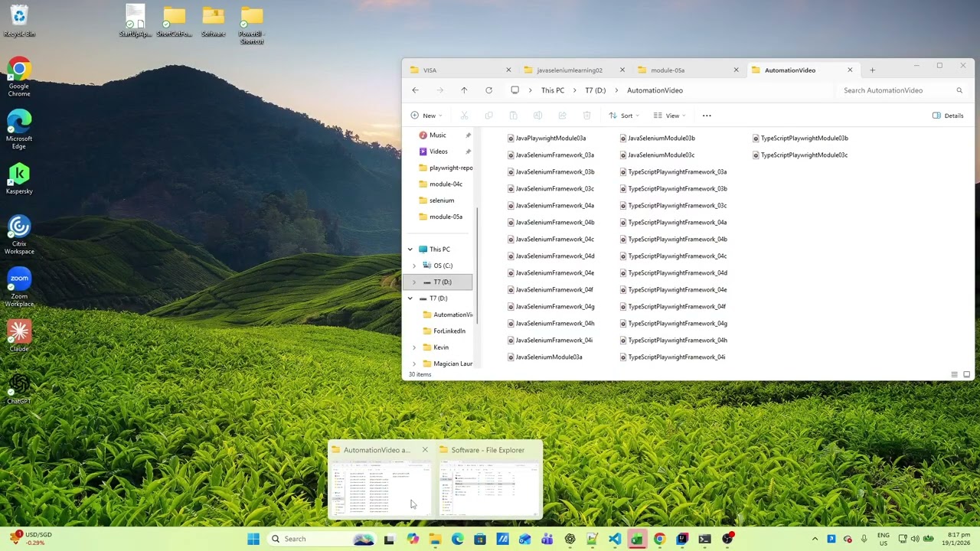Toggle the Details pane button

pyautogui.click(x=948, y=116)
